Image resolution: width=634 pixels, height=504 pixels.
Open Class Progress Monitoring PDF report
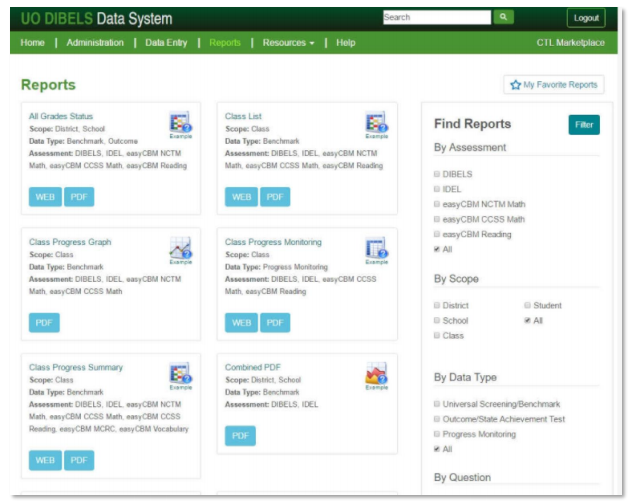pyautogui.click(x=275, y=323)
